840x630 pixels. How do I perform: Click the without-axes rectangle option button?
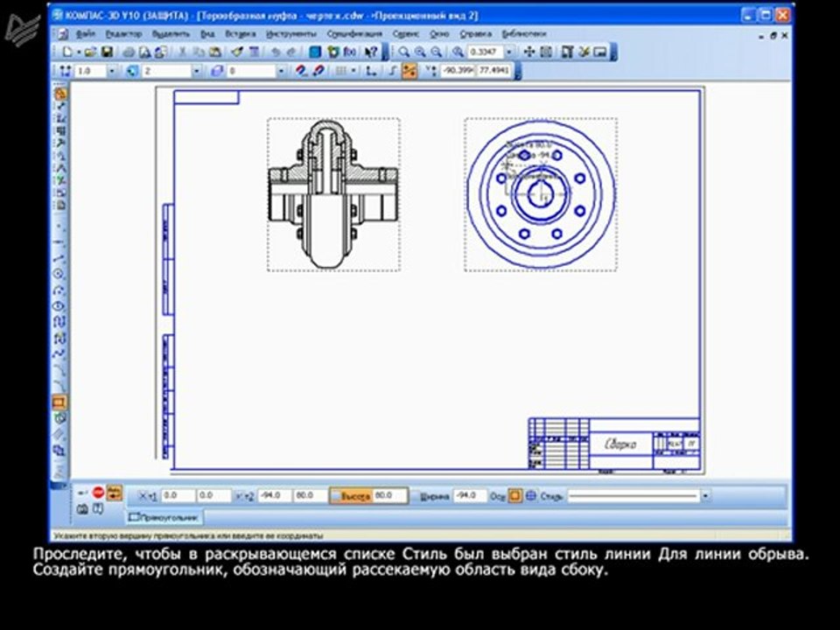point(514,496)
